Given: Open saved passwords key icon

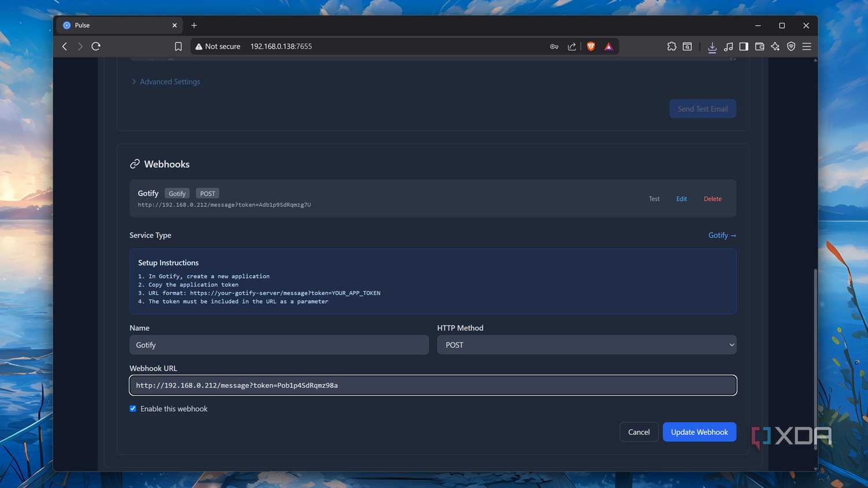Looking at the screenshot, I should (x=554, y=46).
